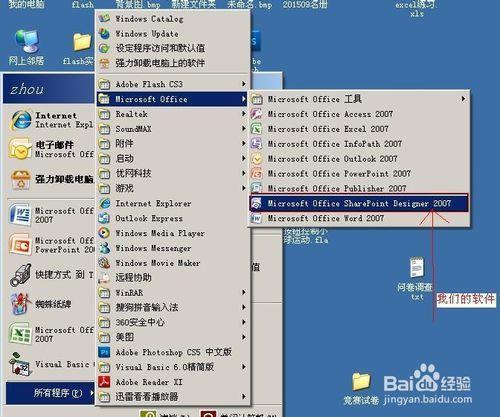The height and width of the screenshot is (417, 500).
Task: Click the pinned Internet Explorer icon
Action: [x=21, y=120]
